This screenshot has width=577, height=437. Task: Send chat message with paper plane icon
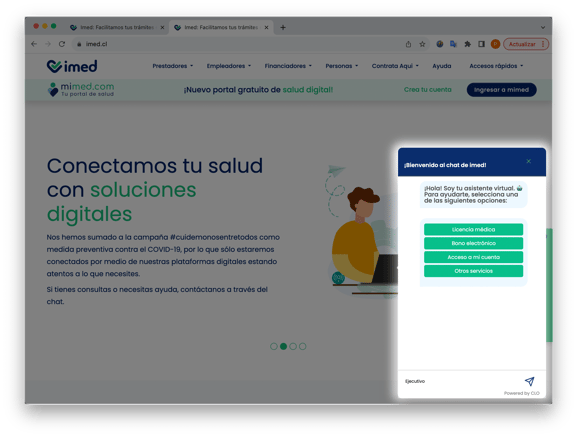point(530,381)
